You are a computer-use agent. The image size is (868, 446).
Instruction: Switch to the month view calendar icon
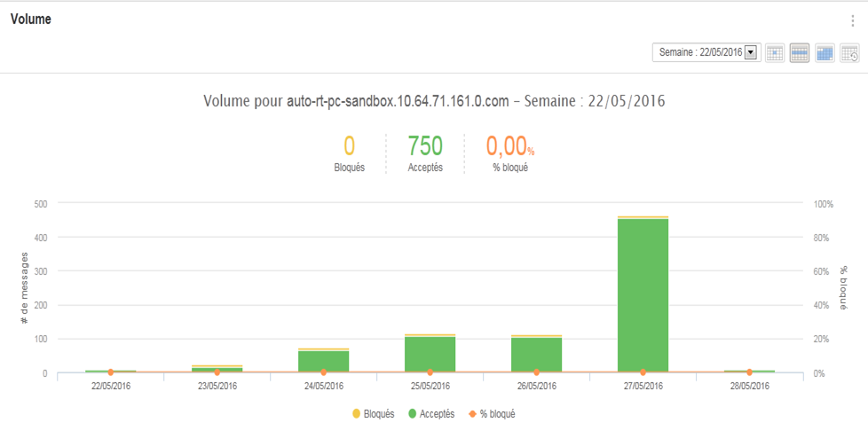825,53
